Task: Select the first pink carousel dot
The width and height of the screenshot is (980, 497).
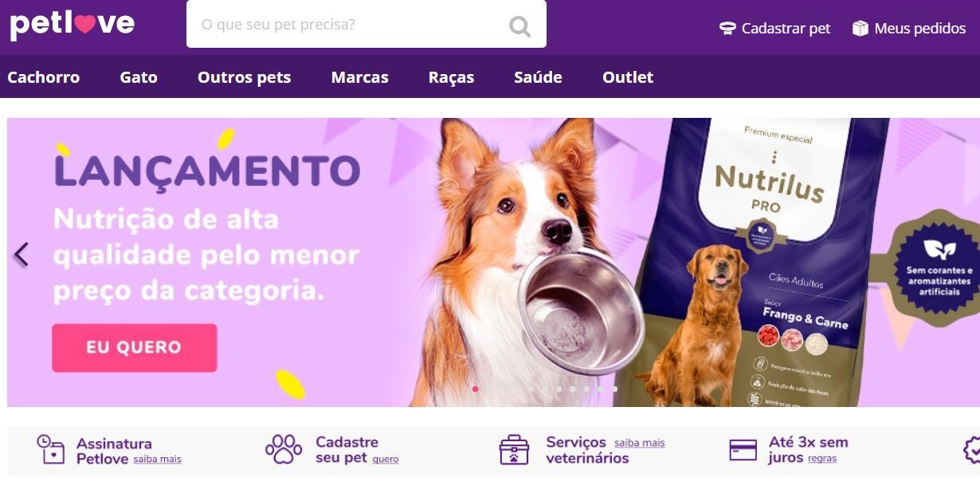Action: (476, 389)
